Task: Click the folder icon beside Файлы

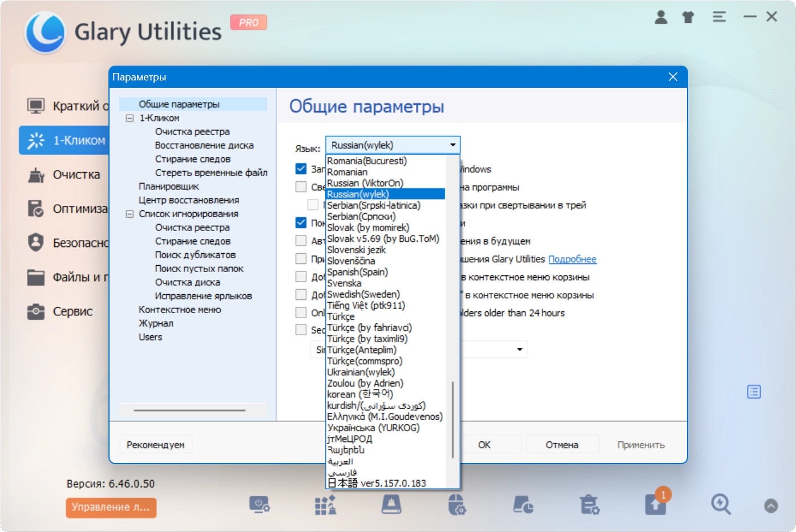Action: [36, 277]
